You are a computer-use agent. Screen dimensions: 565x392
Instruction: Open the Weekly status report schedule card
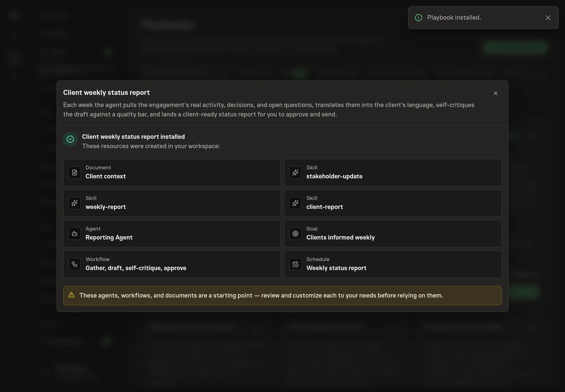pos(393,264)
